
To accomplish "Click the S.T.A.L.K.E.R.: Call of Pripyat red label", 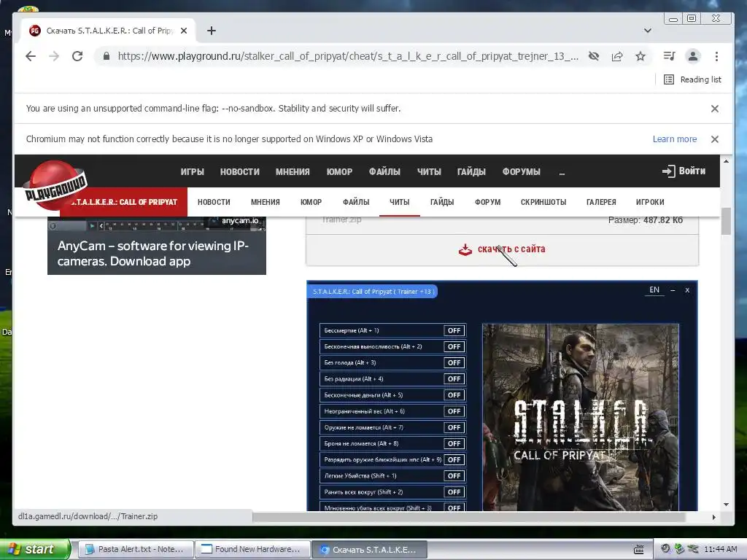I will 125,202.
